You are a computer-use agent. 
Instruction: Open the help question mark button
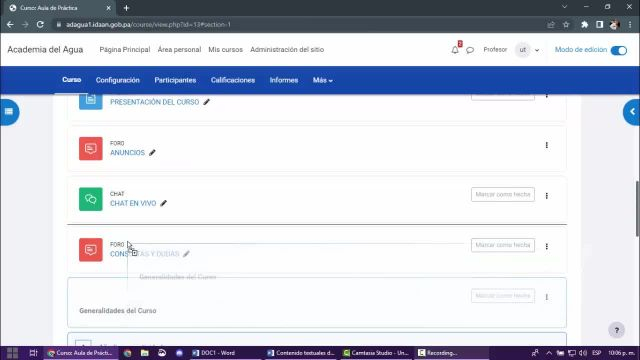(617, 330)
